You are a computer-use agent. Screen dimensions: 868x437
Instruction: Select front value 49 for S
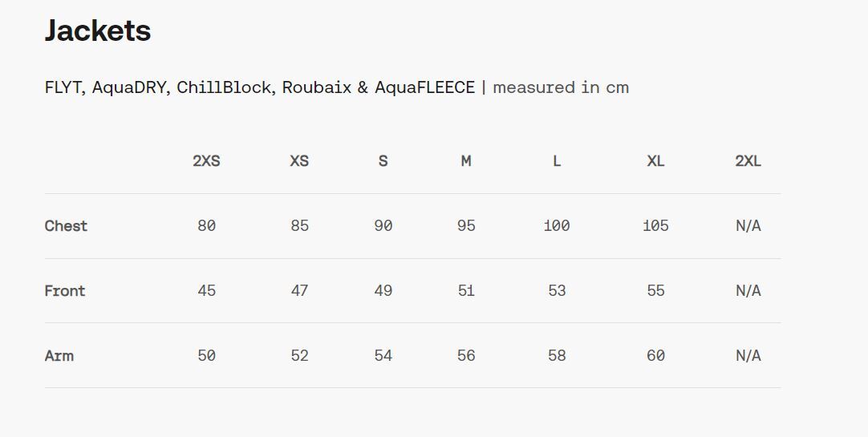point(383,291)
